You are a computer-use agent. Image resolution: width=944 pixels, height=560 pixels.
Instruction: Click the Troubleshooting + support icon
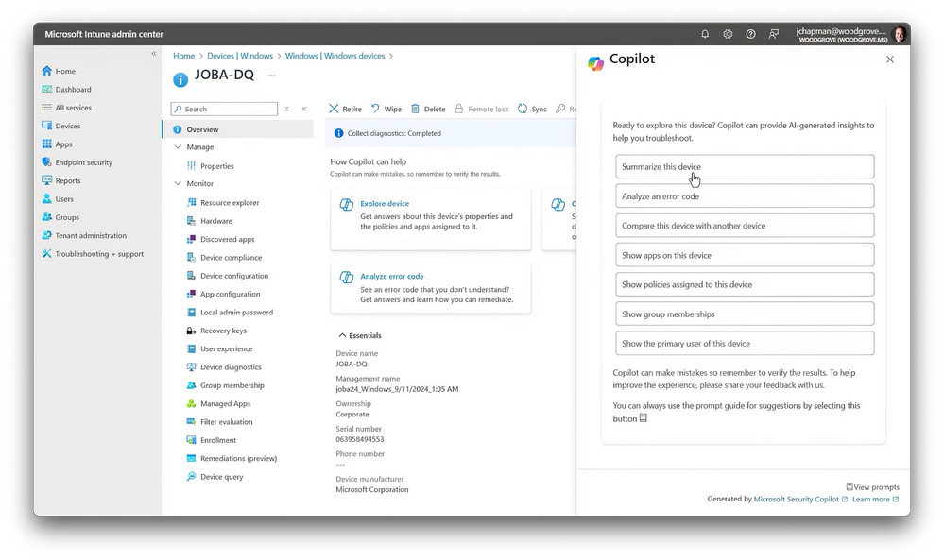(47, 254)
